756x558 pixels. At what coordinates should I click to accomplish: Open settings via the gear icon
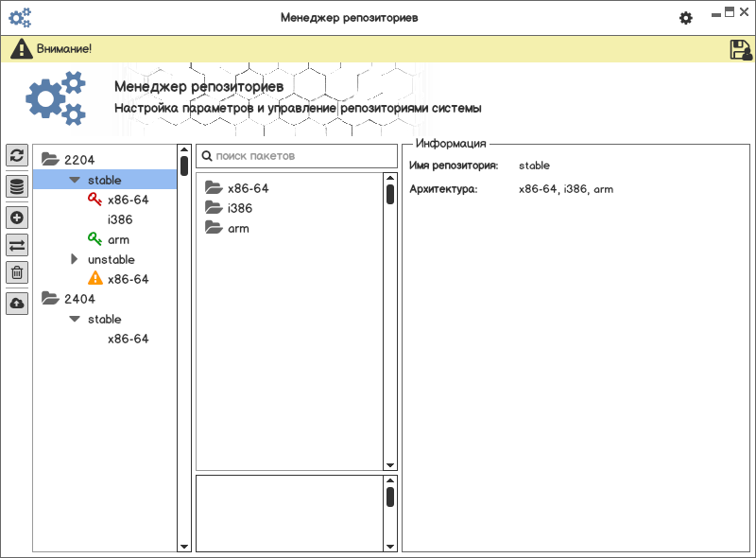tap(686, 18)
